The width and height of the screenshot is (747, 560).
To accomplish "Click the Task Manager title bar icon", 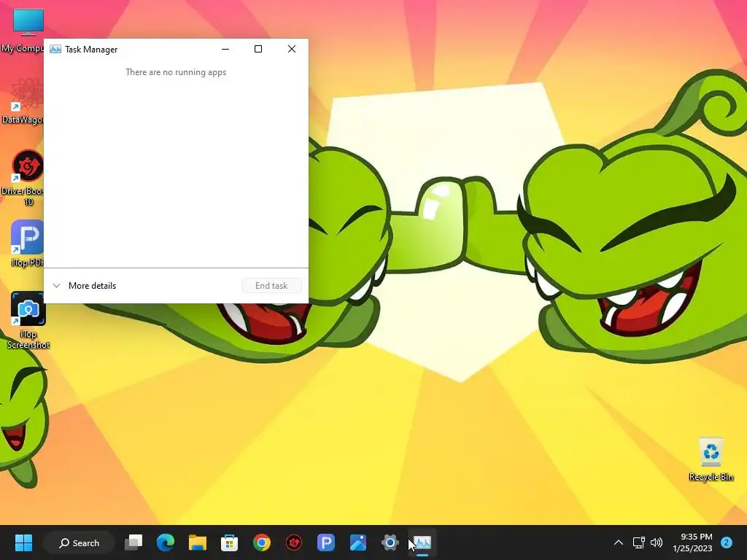I will point(55,49).
